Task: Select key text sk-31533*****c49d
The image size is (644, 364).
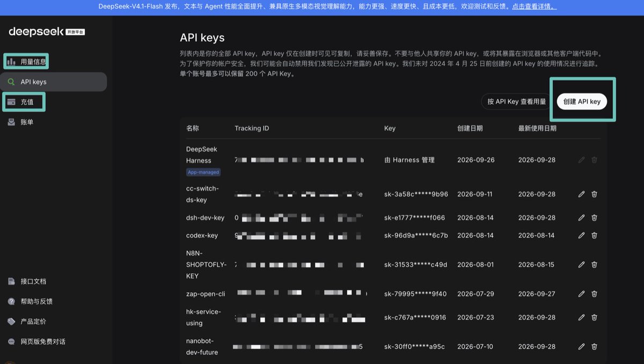Action: pos(416,265)
